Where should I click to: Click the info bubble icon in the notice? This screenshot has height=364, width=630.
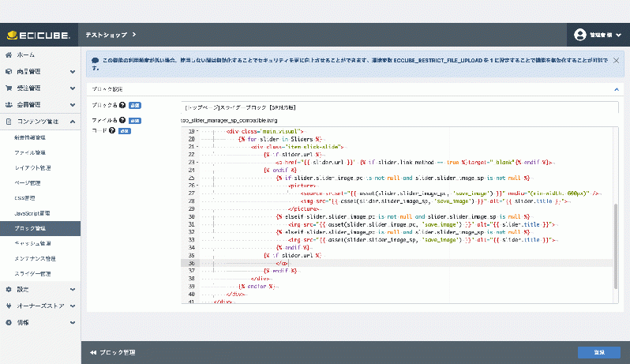[96, 60]
